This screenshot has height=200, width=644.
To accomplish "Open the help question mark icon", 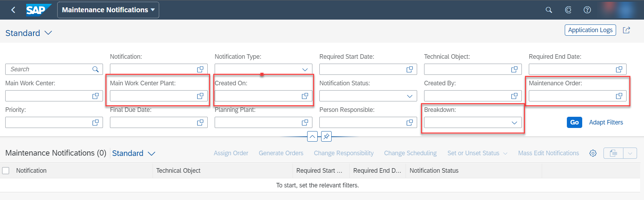I will [x=587, y=10].
